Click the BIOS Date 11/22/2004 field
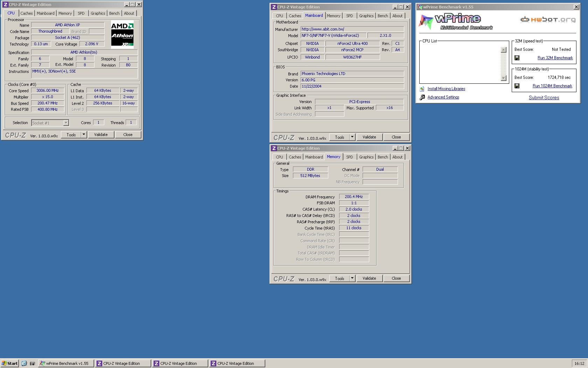588x368 pixels. 352,86
